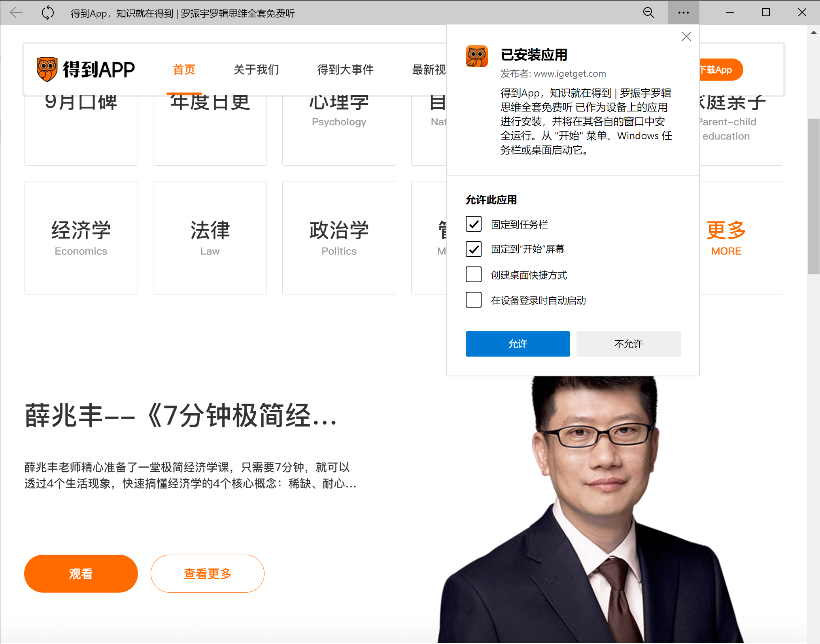This screenshot has width=820, height=644.
Task: Open the 政治学 Politics card
Action: point(339,238)
